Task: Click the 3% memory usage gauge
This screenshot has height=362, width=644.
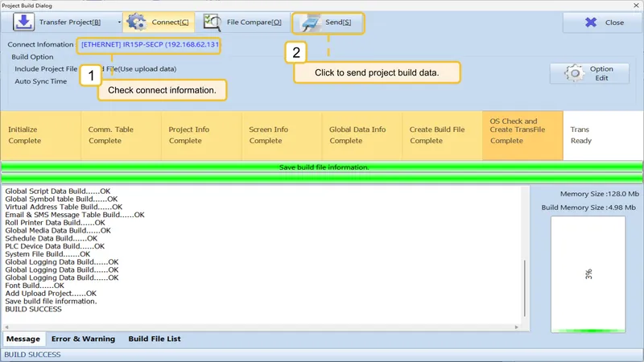Action: [x=588, y=274]
